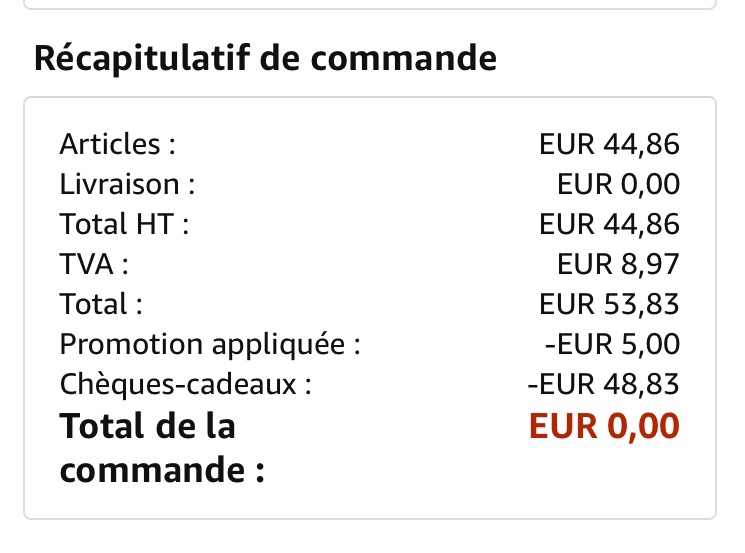Click the red order total EUR 0,00
This screenshot has width=745, height=553.
[604, 426]
